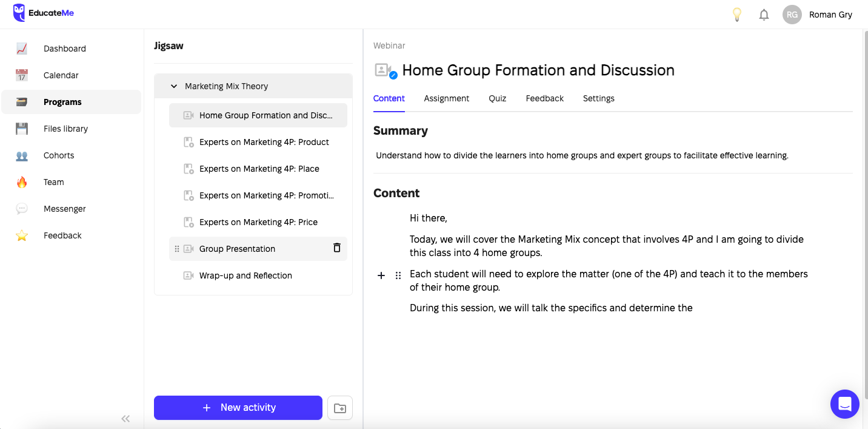Collapse the left sidebar with the double chevron

tap(125, 418)
